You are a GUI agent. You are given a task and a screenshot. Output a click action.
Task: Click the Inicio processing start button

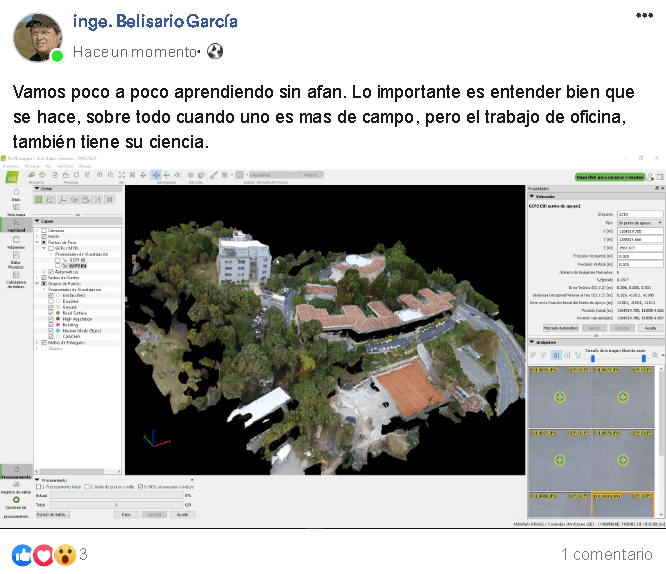click(126, 515)
